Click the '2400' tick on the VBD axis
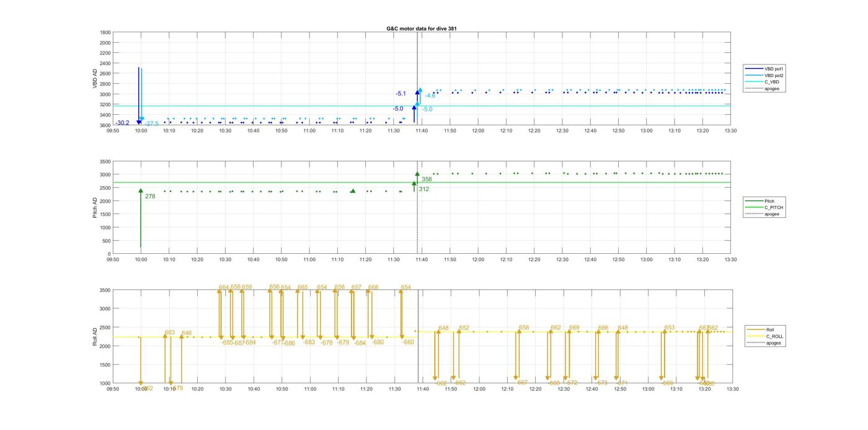This screenshot has width=868, height=430. coord(105,63)
